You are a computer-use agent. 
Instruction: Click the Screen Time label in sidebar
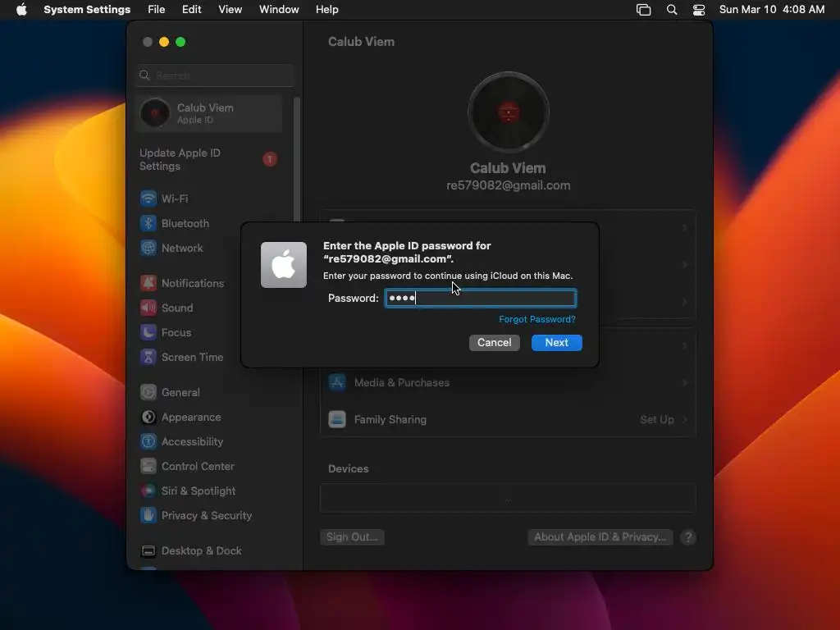[x=192, y=357]
